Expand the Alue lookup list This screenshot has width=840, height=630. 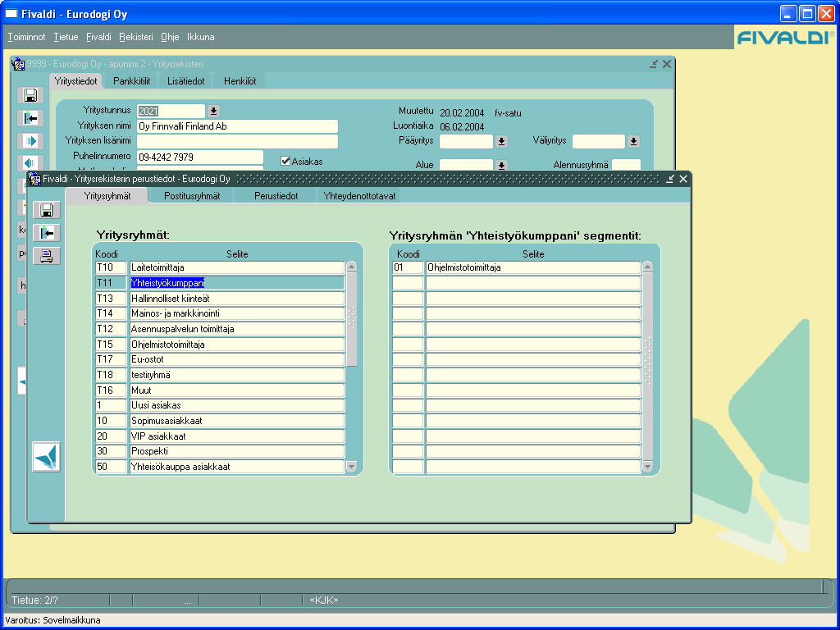(x=501, y=165)
